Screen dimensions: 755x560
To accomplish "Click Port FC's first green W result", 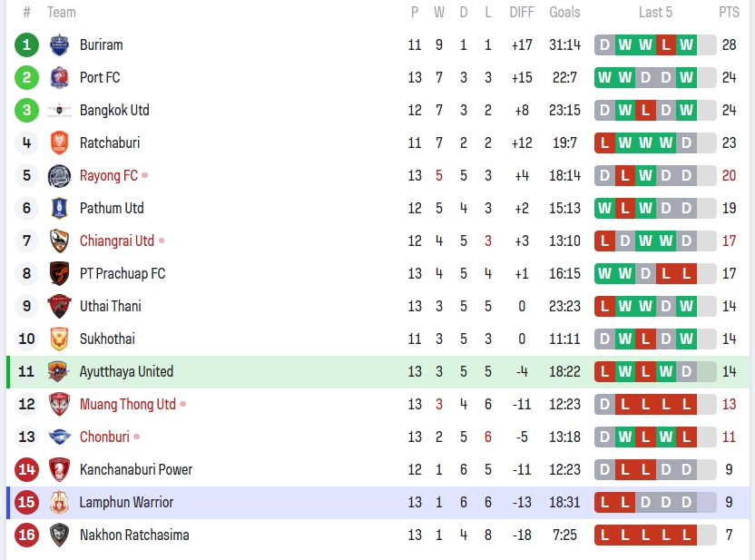I will (x=605, y=77).
